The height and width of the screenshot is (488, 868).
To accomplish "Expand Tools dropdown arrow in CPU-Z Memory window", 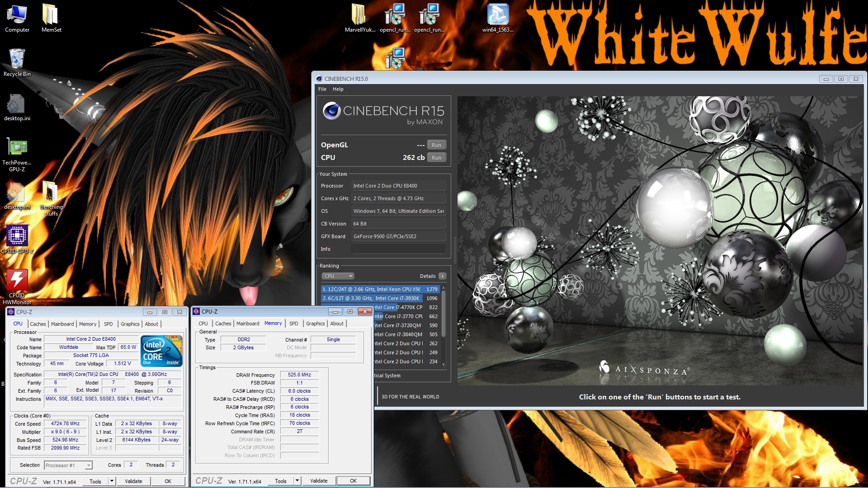I will tap(297, 481).
